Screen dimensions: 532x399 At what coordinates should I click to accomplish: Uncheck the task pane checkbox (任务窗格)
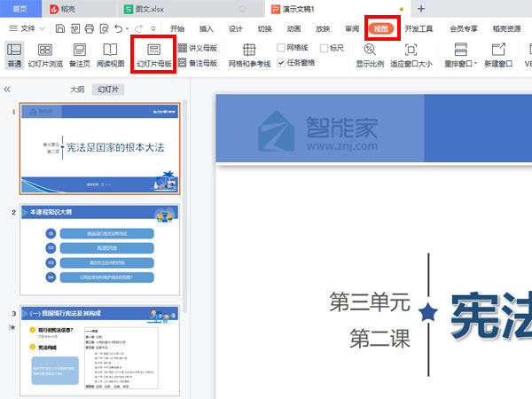(x=281, y=64)
